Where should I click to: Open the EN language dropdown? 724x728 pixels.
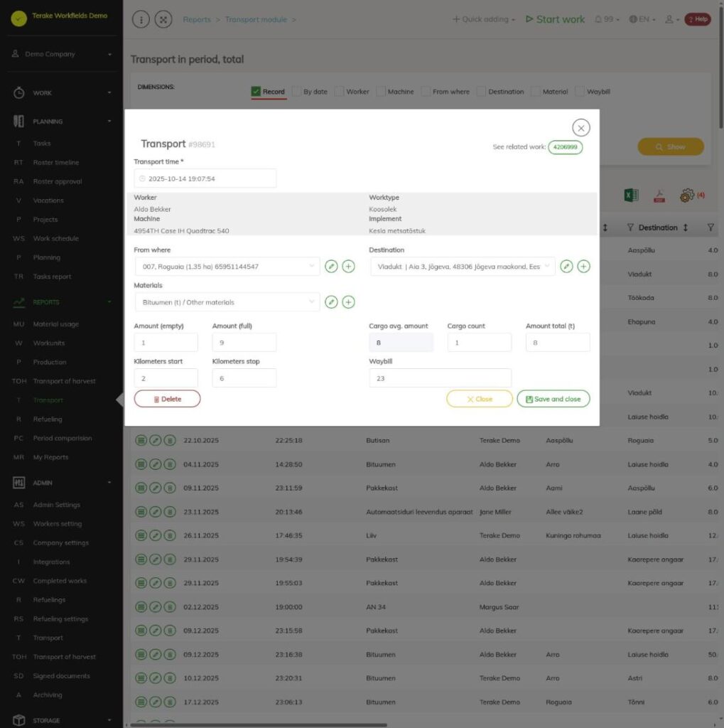click(642, 19)
